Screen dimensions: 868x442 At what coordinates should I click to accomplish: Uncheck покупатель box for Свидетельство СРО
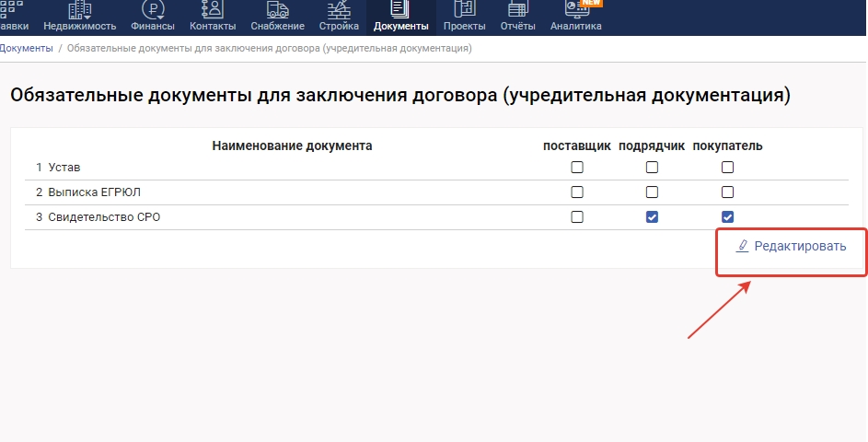pos(727,217)
